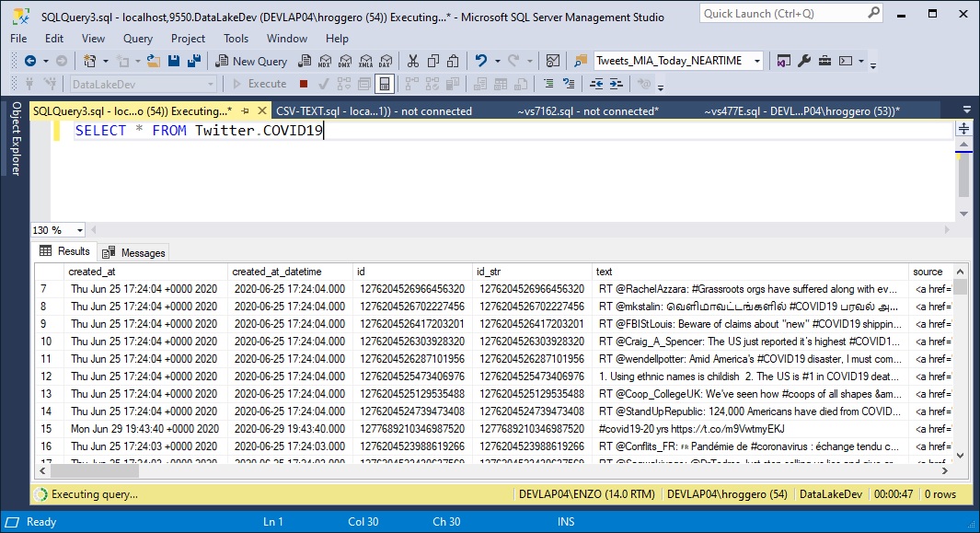Open the Help menu
980x533 pixels.
(x=337, y=38)
